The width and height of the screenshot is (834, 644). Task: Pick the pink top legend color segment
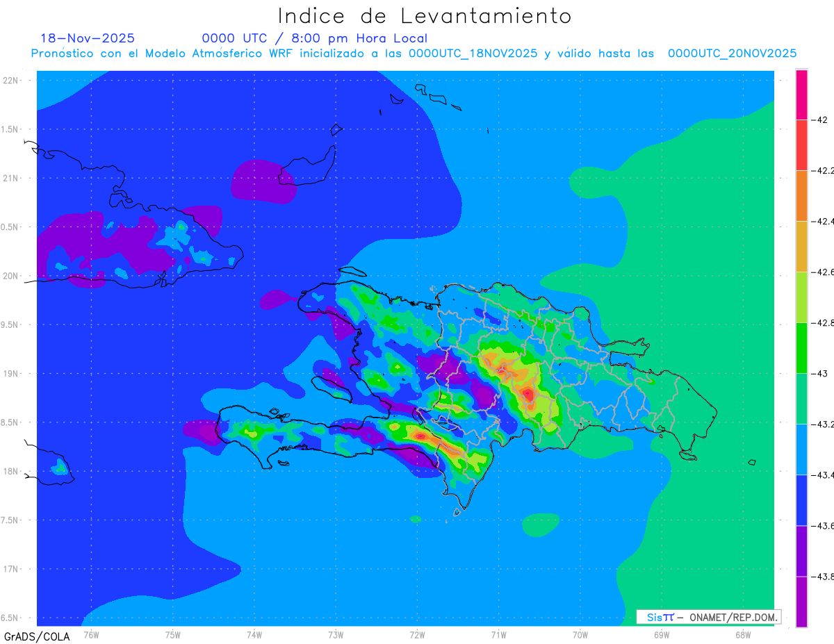[801, 94]
